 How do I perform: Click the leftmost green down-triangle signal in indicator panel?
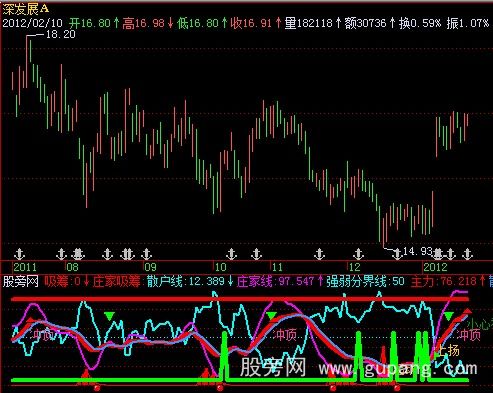109,316
